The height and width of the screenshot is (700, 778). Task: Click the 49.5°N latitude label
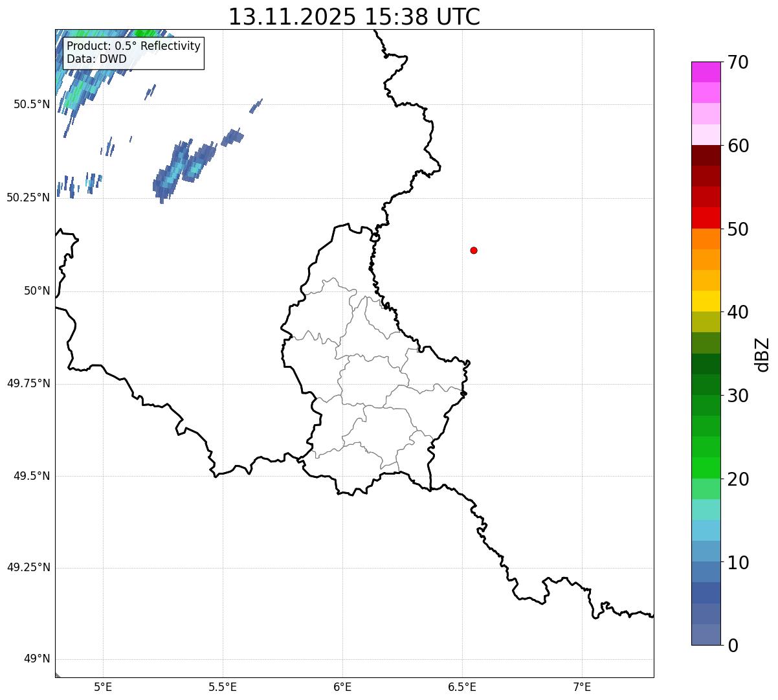[32, 476]
